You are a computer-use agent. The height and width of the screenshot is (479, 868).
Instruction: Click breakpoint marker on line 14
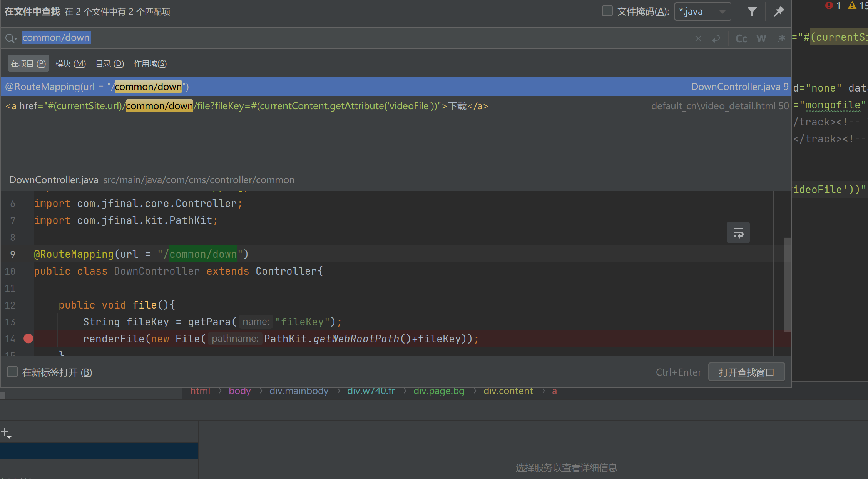[28, 339]
